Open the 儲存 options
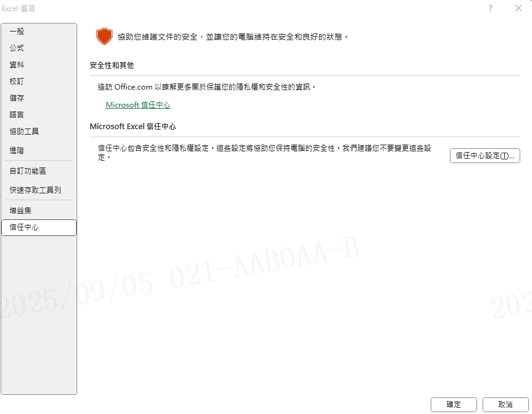532x414 pixels. (x=17, y=98)
